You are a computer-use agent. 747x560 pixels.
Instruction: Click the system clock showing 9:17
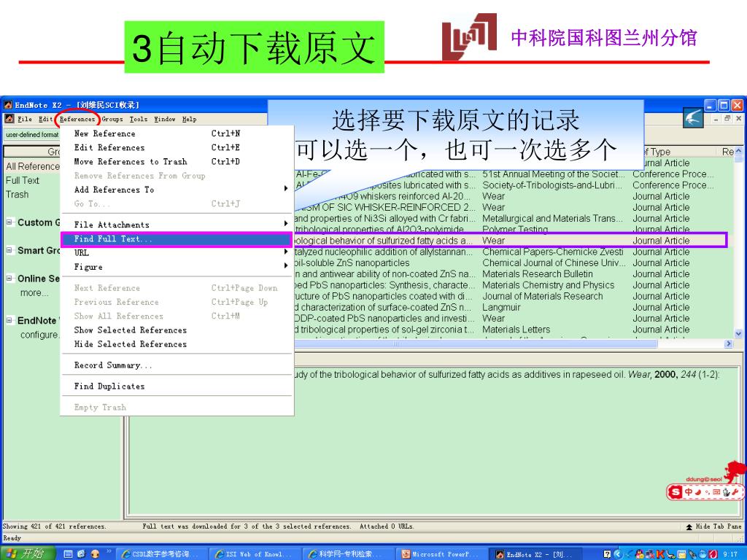730,554
